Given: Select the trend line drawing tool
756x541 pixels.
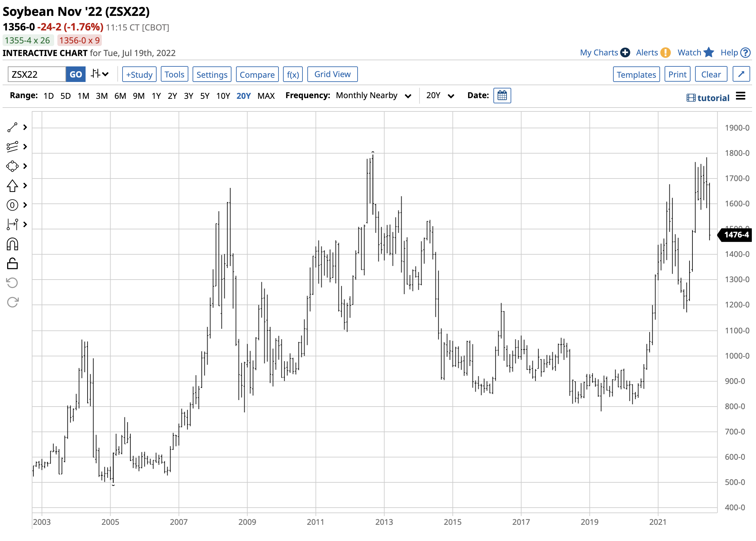Looking at the screenshot, I should click(x=12, y=128).
